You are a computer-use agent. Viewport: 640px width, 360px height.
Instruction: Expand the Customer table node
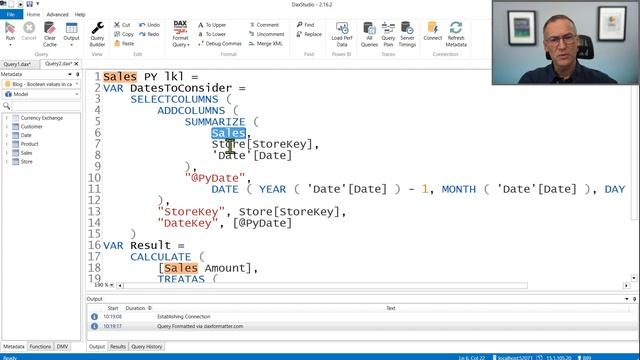tap(7, 127)
